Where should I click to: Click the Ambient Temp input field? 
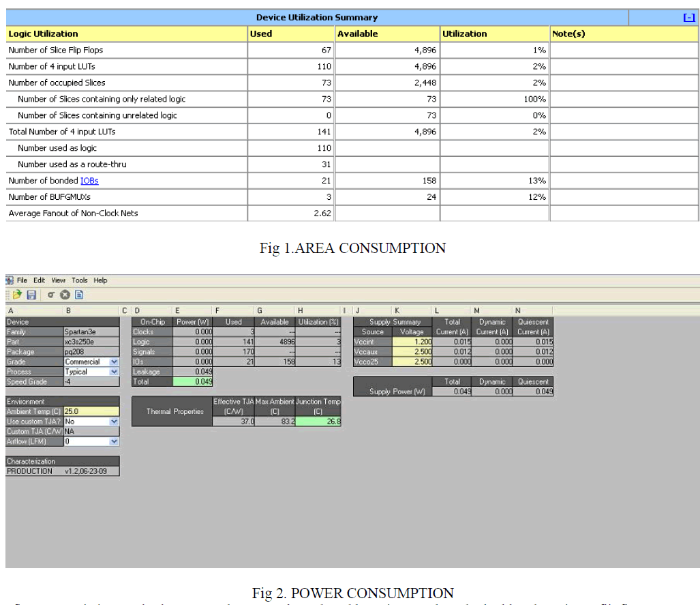click(x=91, y=411)
